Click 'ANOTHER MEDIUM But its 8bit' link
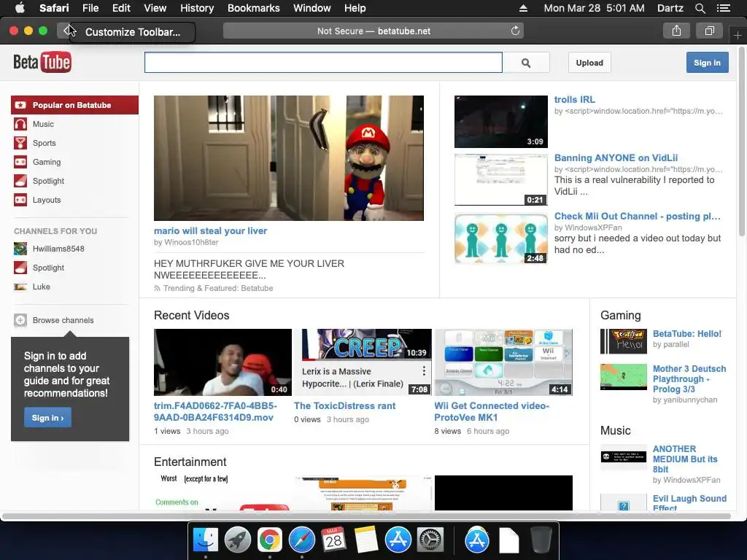Image resolution: width=747 pixels, height=560 pixels. pyautogui.click(x=684, y=459)
